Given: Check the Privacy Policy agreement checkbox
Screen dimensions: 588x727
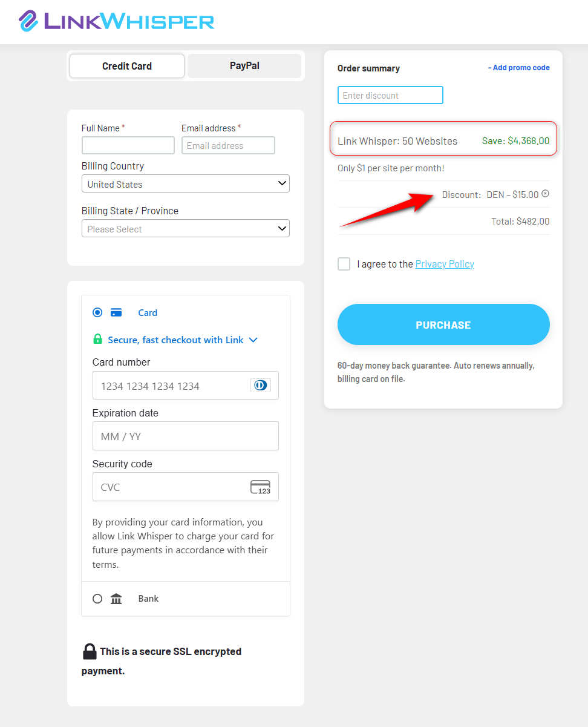Looking at the screenshot, I should click(x=344, y=264).
